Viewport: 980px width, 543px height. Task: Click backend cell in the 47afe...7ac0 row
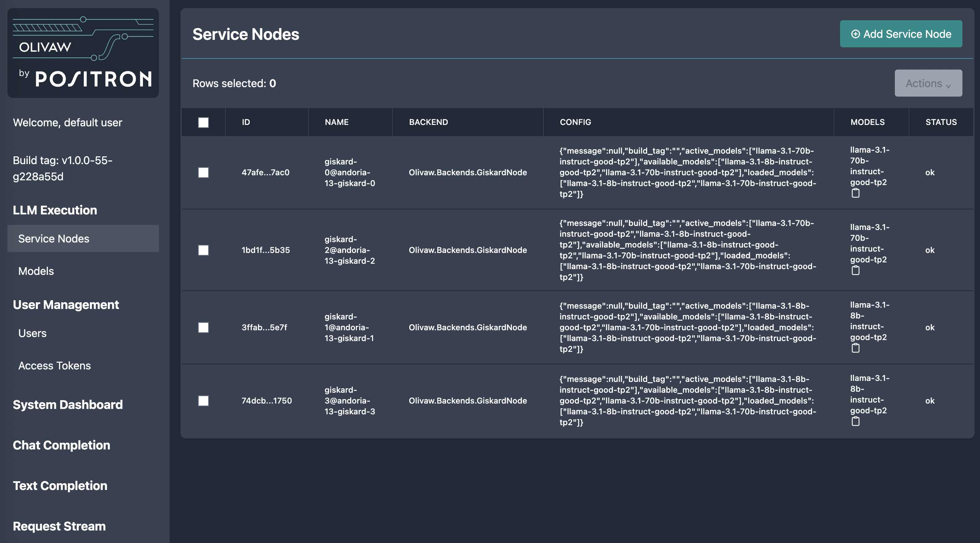(468, 172)
